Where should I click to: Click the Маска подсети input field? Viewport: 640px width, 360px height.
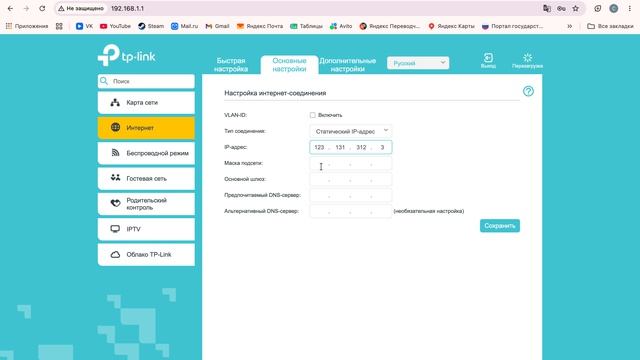coord(351,163)
